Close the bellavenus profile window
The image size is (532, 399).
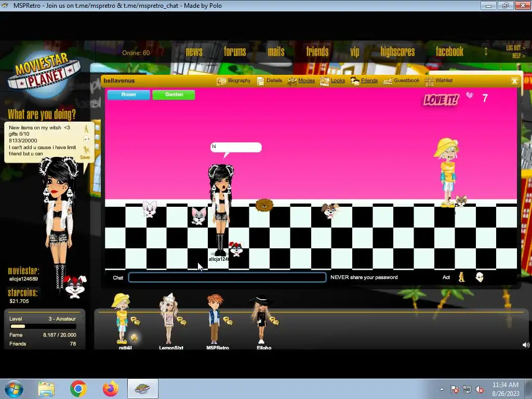pos(514,81)
